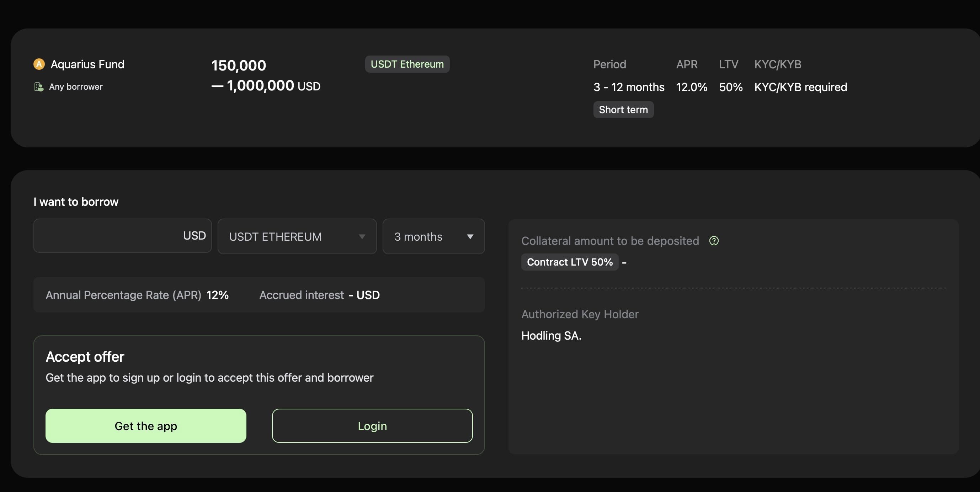Click the Short term badge

623,110
